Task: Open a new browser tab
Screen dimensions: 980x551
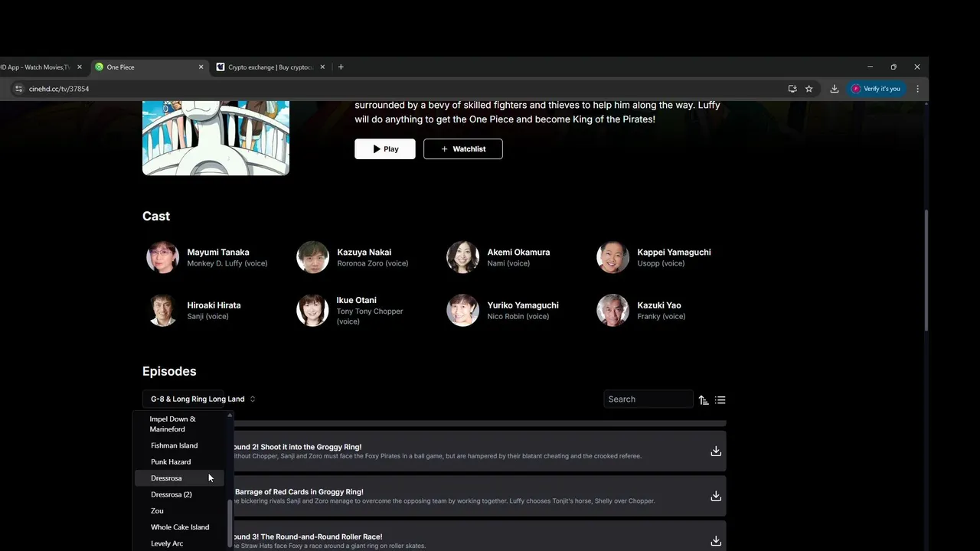Action: click(341, 67)
